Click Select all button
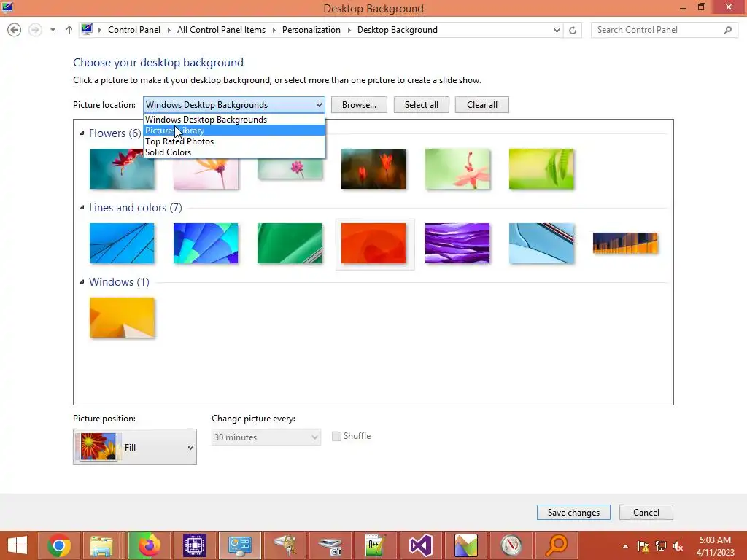The height and width of the screenshot is (560, 747). 421,105
